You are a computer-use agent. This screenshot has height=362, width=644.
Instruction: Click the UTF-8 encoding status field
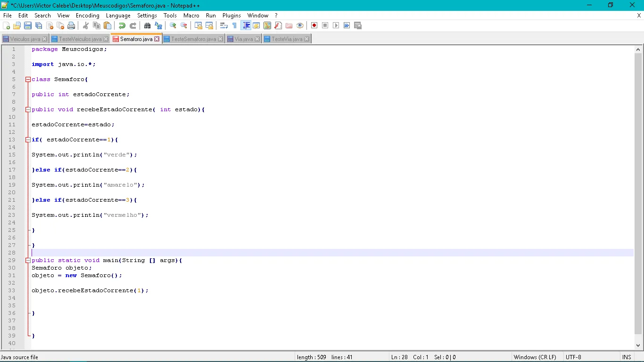point(573,357)
